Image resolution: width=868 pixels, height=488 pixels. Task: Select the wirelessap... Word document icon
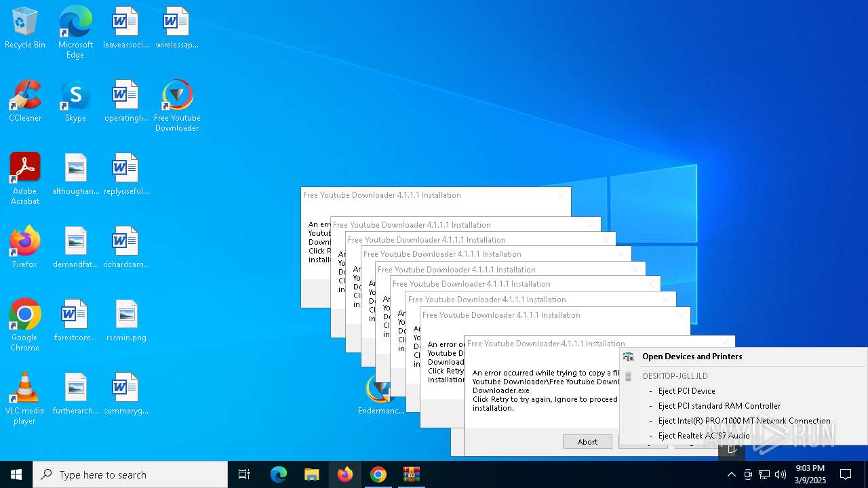pyautogui.click(x=176, y=28)
